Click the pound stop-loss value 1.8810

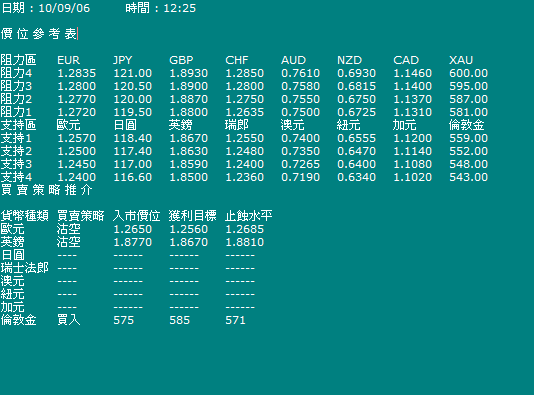(x=245, y=242)
